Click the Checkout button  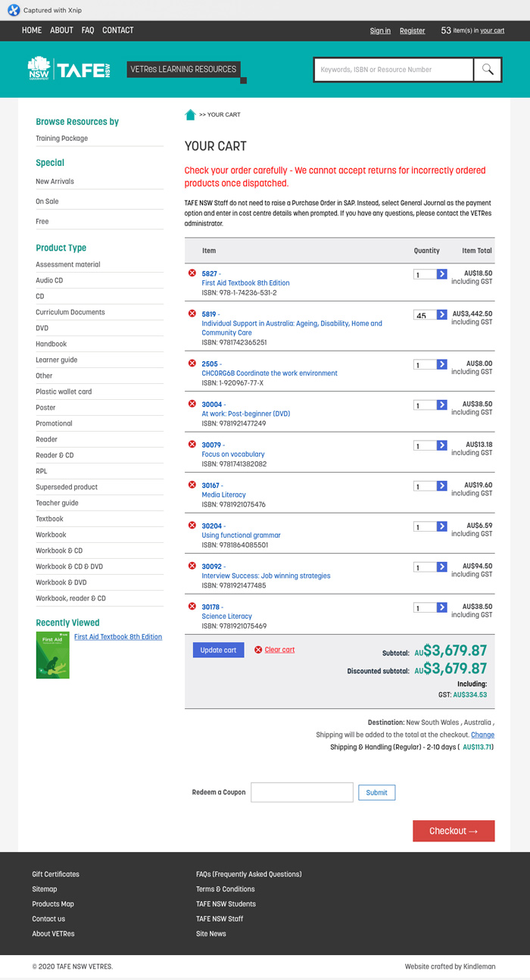click(454, 831)
